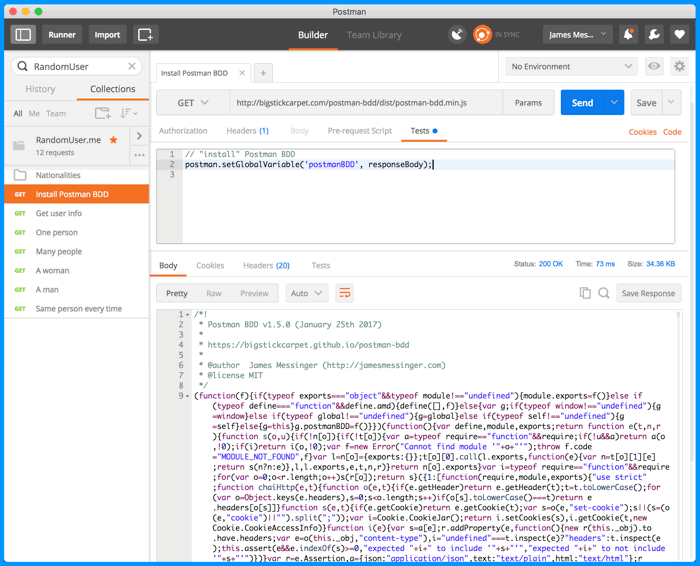700x566 pixels.
Task: Open the notifications bell
Action: click(628, 34)
